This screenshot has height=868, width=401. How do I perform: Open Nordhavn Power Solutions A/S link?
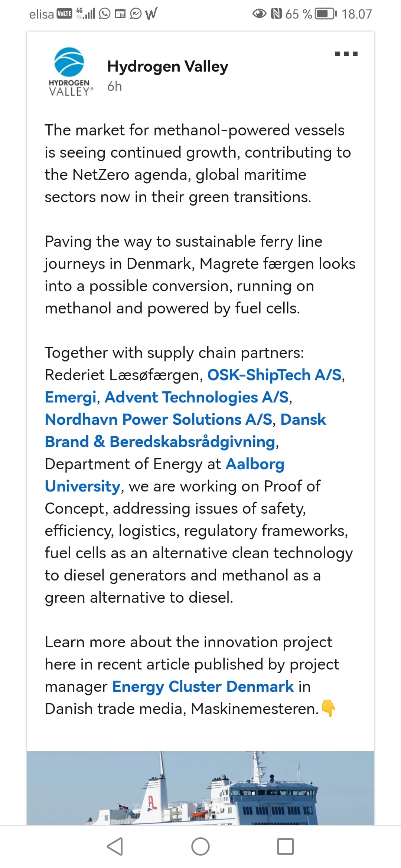pos(159,420)
